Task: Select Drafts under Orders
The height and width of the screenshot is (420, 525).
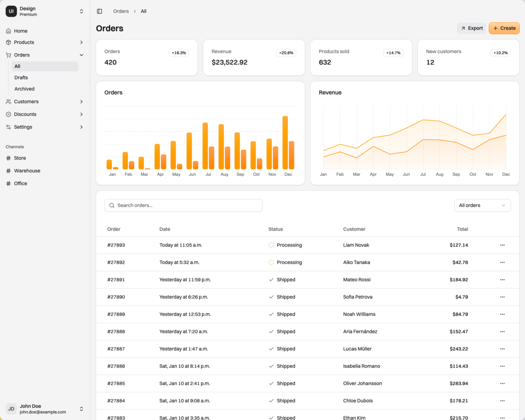Action: pyautogui.click(x=22, y=77)
